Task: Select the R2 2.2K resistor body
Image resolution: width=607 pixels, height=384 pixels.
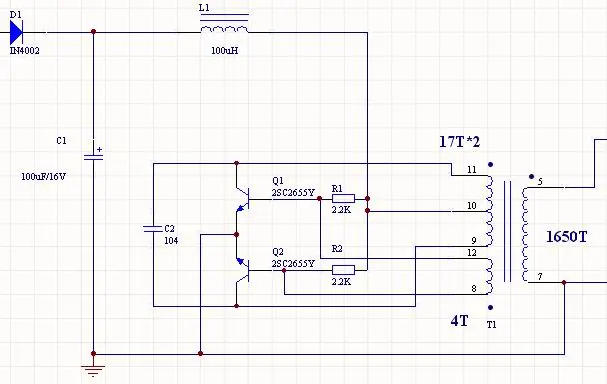Action: tap(343, 270)
